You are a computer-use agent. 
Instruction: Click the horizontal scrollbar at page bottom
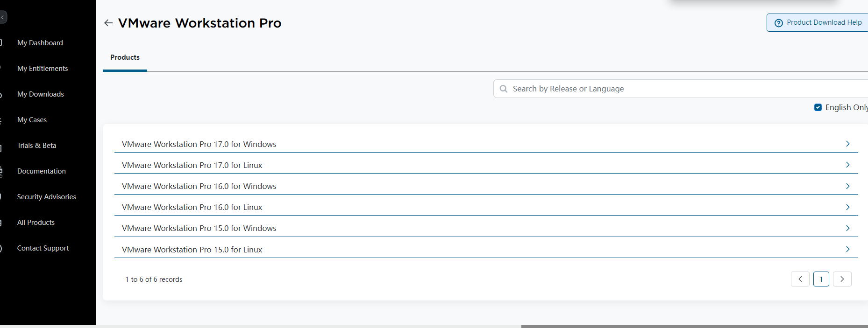[694, 326]
